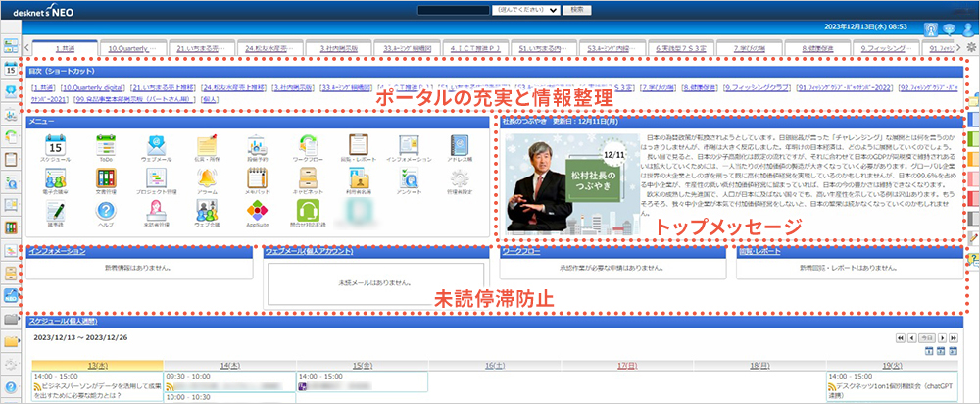Viewport: 980px width, 404px height.
Task: Select the 6.実践型７Ｓ３定 tab
Action: pos(681,48)
